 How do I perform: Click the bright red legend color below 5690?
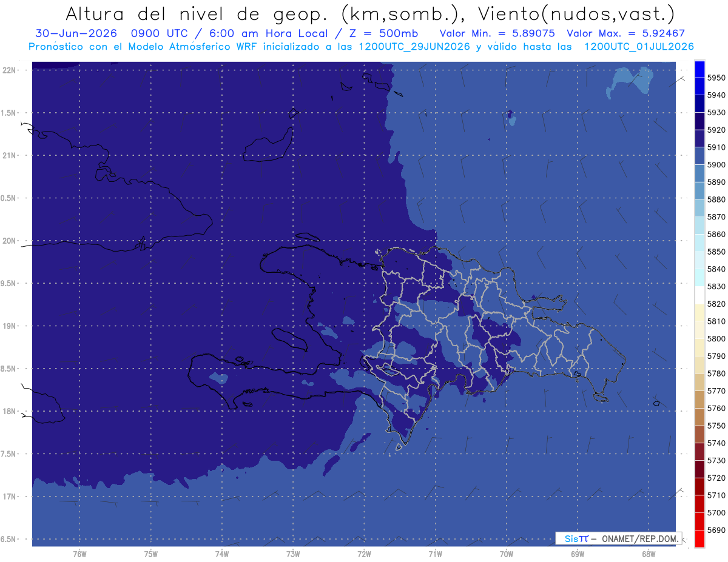[x=699, y=538]
